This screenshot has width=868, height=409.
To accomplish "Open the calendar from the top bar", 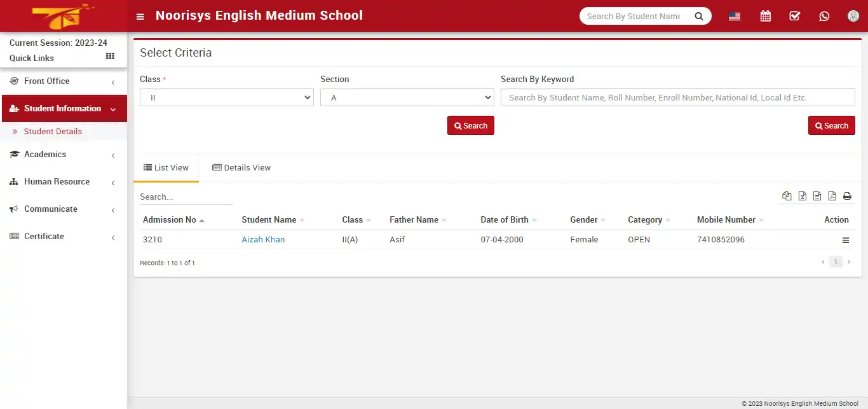I will coord(765,15).
